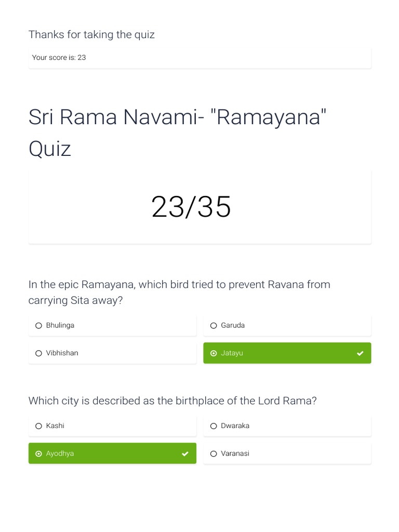Click the Varanasi answer text label
399x532 pixels.
[x=235, y=454]
